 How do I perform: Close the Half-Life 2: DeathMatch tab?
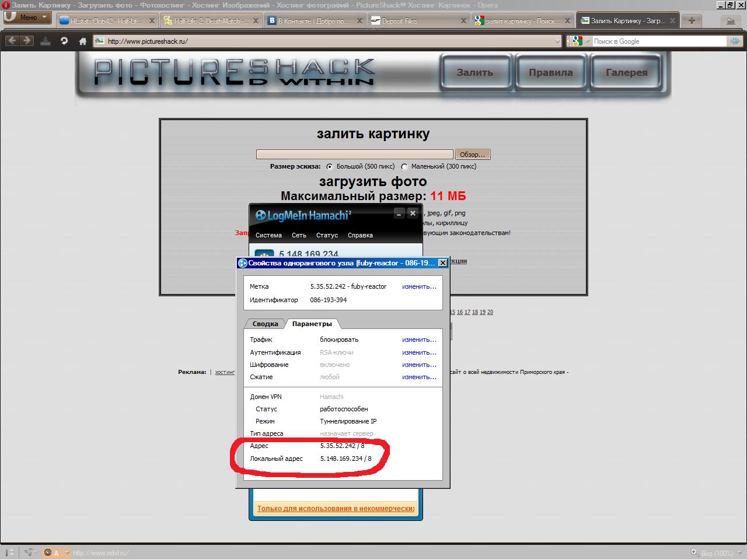(255, 20)
